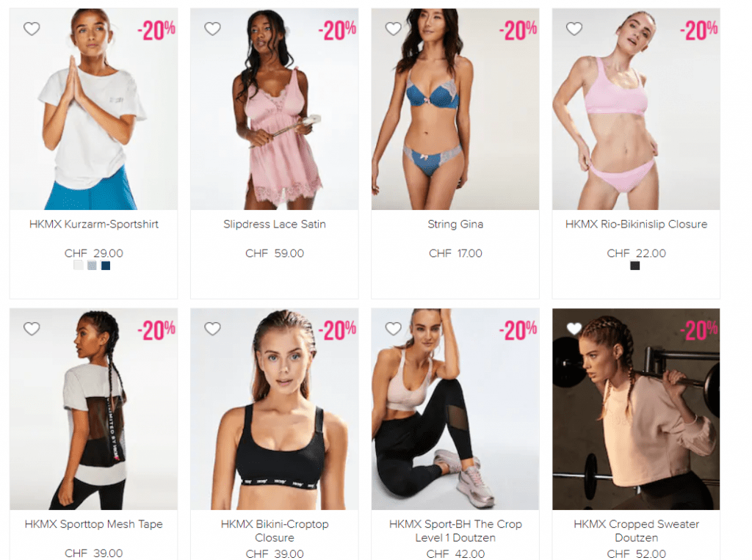Viewport: 752px width, 560px height.
Task: Click black bikini croptop model photo
Action: 275,409
